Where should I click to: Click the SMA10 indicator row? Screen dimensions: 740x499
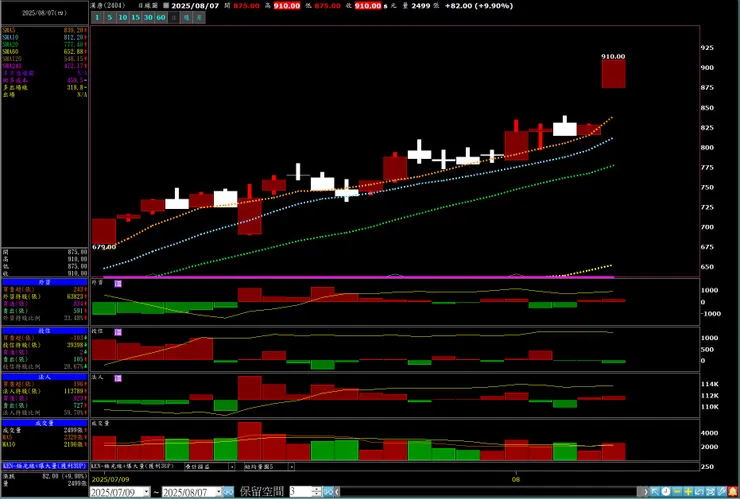tap(45, 37)
